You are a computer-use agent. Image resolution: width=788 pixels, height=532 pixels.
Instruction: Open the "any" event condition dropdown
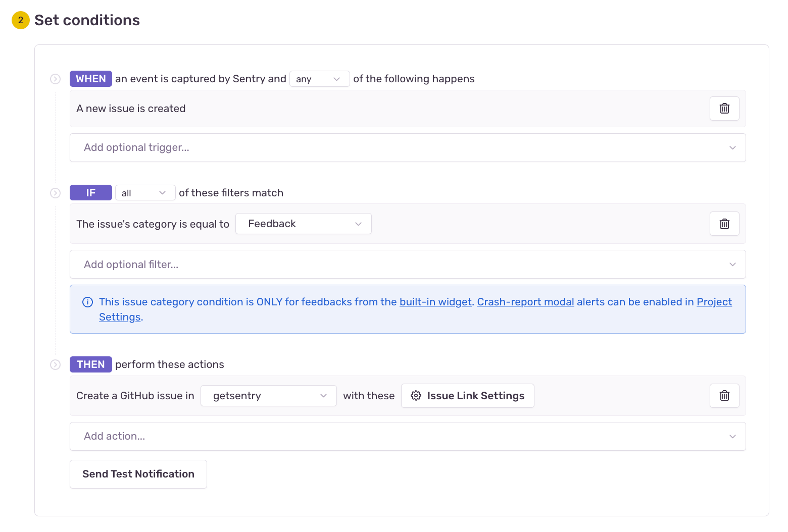[319, 79]
